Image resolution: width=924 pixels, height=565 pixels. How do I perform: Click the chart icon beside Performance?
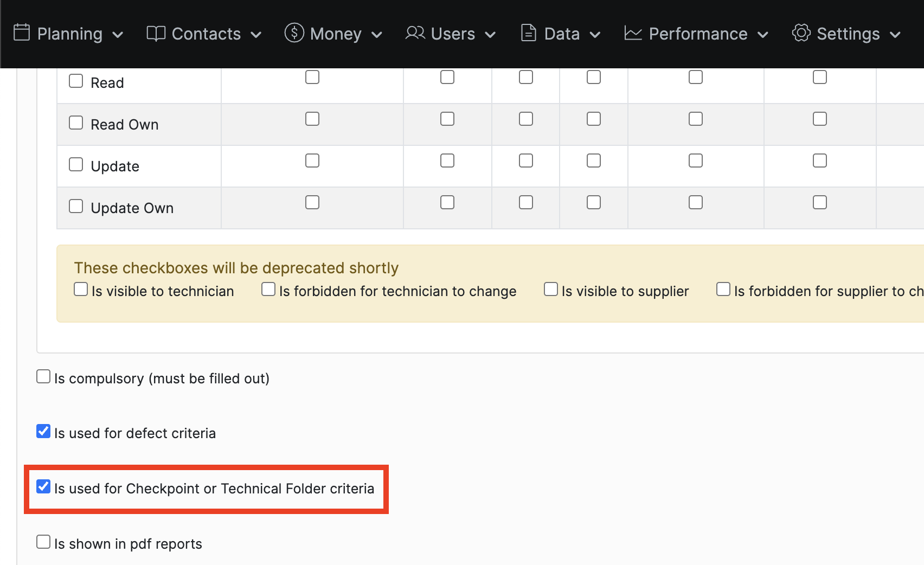tap(632, 33)
